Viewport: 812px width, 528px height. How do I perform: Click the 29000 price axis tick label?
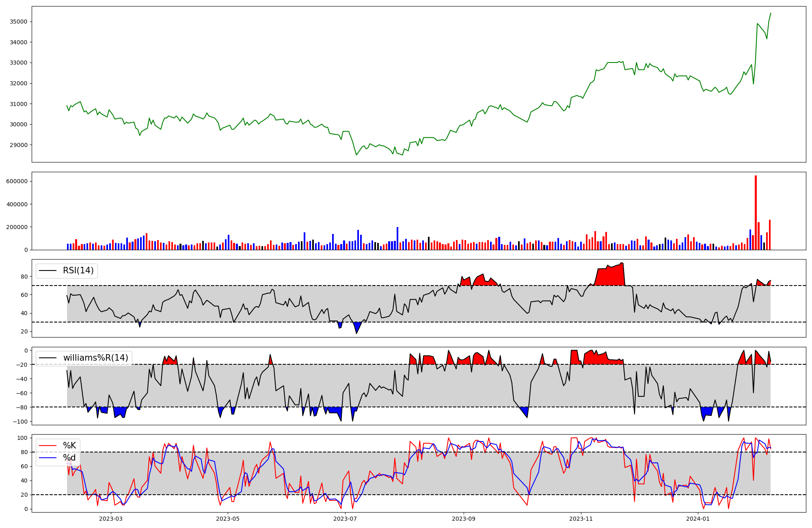click(x=18, y=145)
